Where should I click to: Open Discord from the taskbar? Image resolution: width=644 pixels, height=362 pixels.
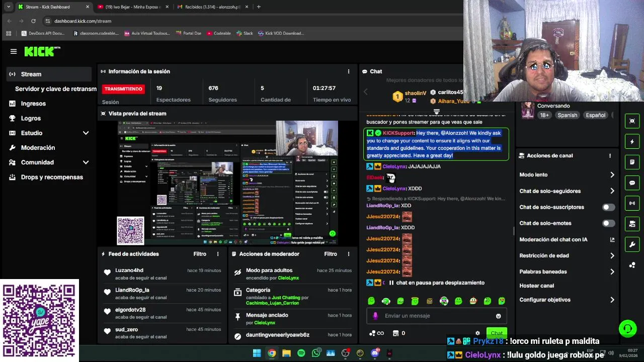[x=375, y=353]
